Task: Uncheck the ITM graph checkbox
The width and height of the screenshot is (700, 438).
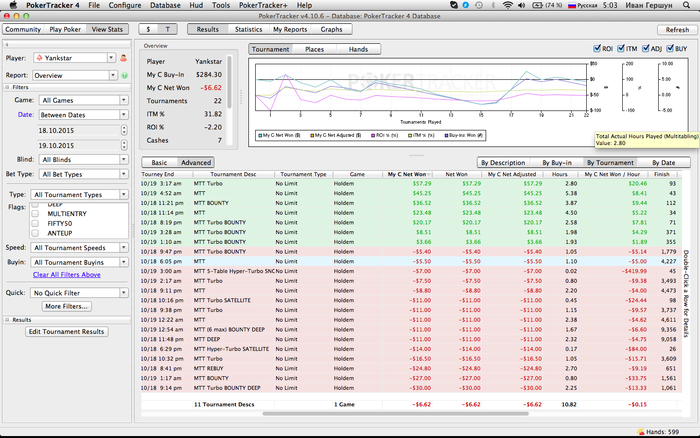Action: click(621, 48)
